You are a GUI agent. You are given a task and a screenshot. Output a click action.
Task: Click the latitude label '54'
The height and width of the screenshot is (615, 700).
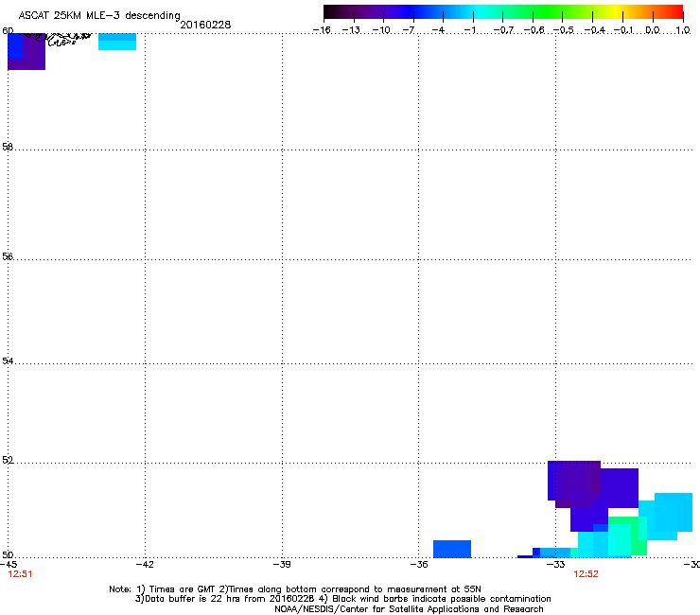[8, 360]
